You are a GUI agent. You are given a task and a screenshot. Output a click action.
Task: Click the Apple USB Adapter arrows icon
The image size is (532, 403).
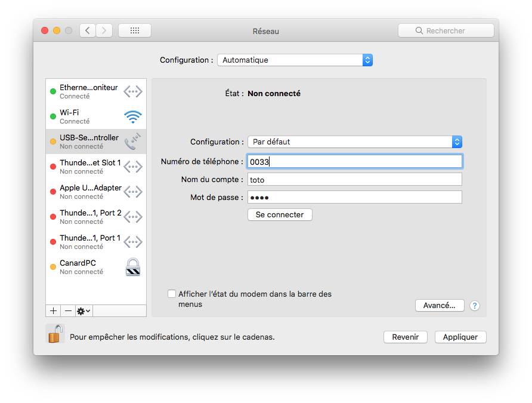[132, 192]
